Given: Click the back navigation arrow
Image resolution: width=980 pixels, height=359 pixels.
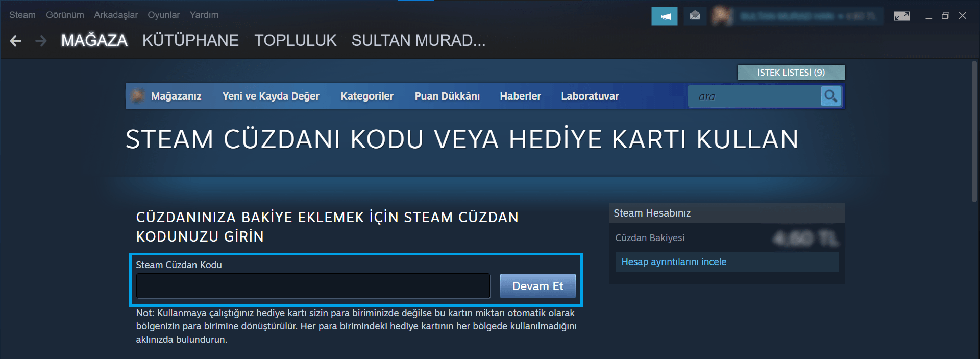Looking at the screenshot, I should click(x=16, y=41).
